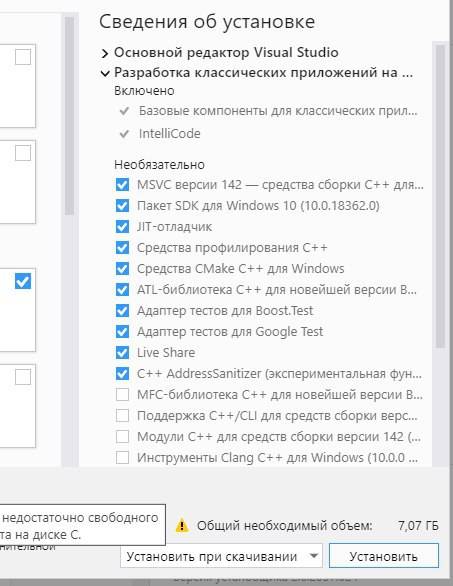The width and height of the screenshot is (453, 586).
Task: Click the Сведения об установке title
Action: pos(207,22)
